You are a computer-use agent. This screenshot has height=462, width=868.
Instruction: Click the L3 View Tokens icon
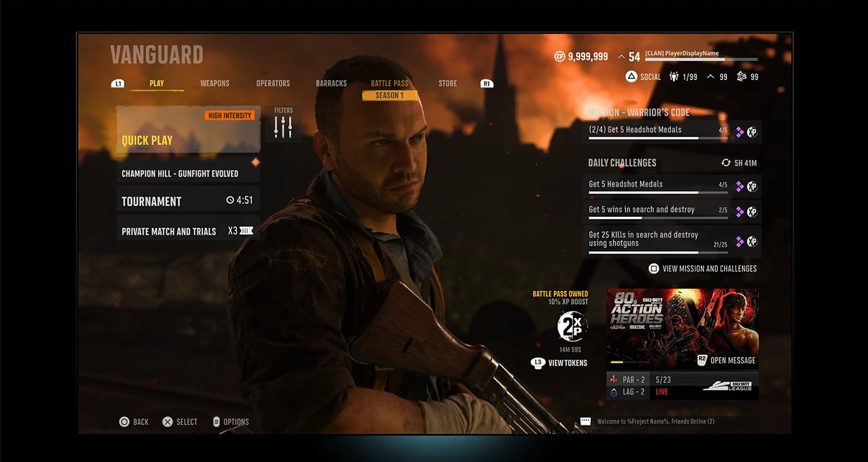[538, 363]
